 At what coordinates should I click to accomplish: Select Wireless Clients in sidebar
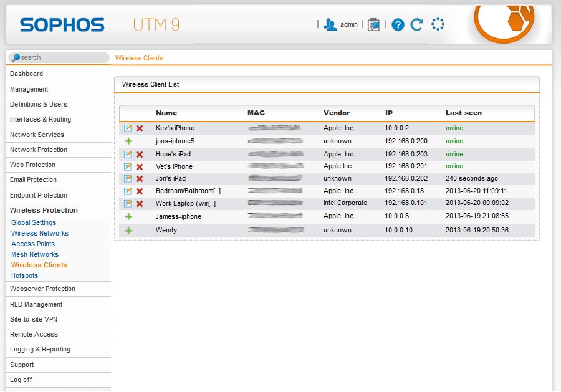(x=39, y=265)
